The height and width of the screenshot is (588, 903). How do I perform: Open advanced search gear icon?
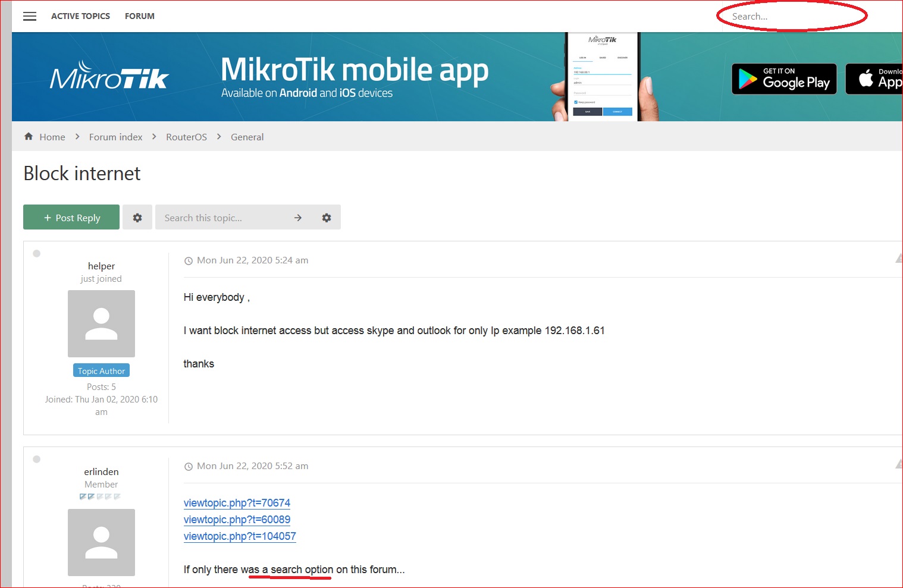[327, 218]
